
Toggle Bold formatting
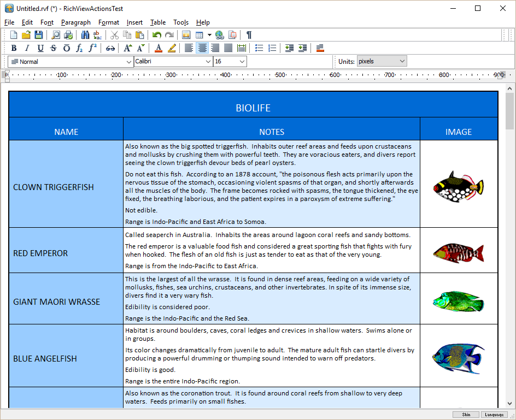pyautogui.click(x=14, y=48)
